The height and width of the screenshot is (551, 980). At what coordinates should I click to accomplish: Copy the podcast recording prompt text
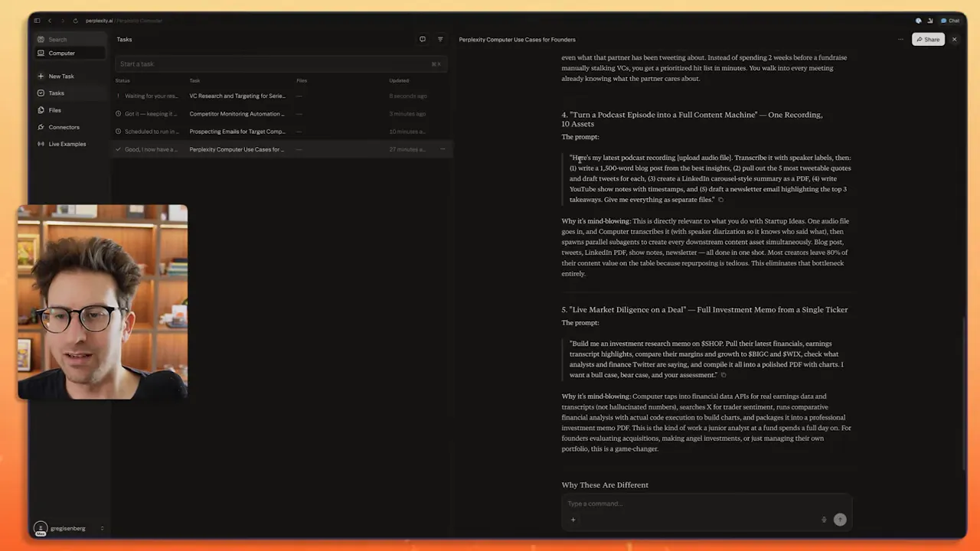coord(720,200)
